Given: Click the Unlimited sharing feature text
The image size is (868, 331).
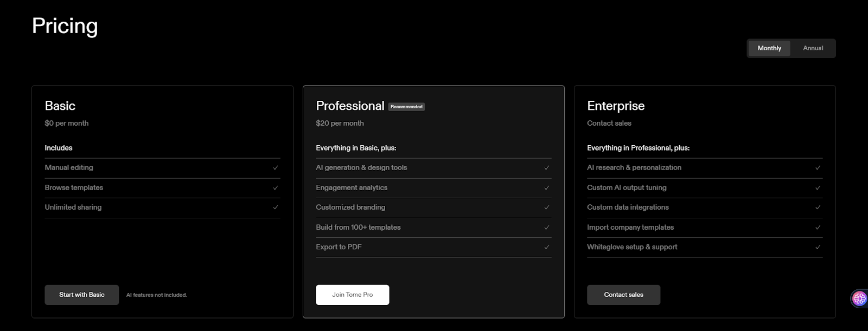Looking at the screenshot, I should (x=73, y=207).
